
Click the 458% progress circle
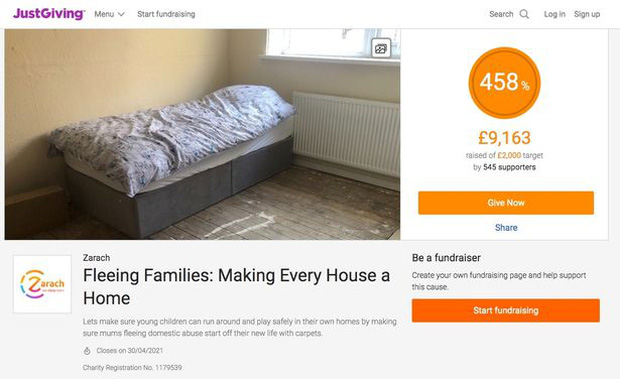pos(504,83)
